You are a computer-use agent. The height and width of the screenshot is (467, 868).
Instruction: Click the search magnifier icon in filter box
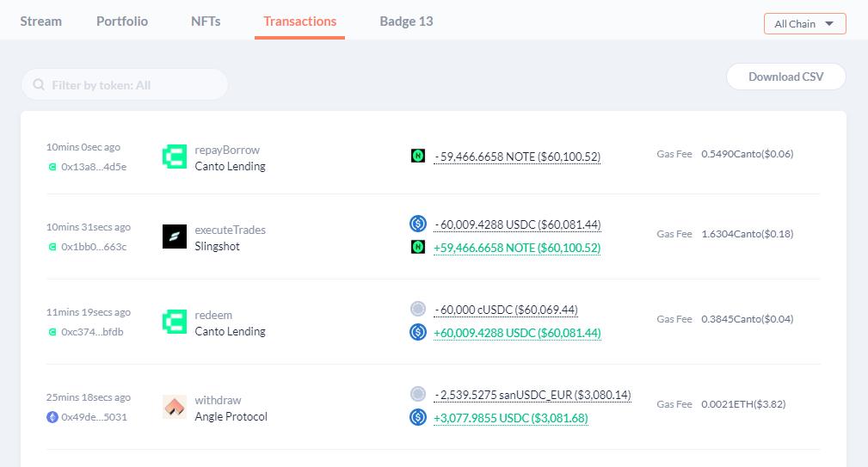pos(39,85)
